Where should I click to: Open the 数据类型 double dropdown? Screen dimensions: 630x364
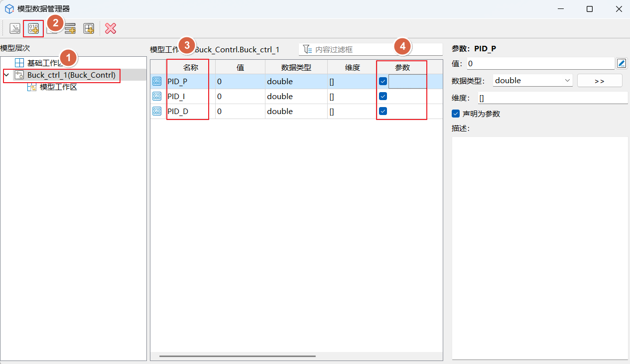coord(532,81)
